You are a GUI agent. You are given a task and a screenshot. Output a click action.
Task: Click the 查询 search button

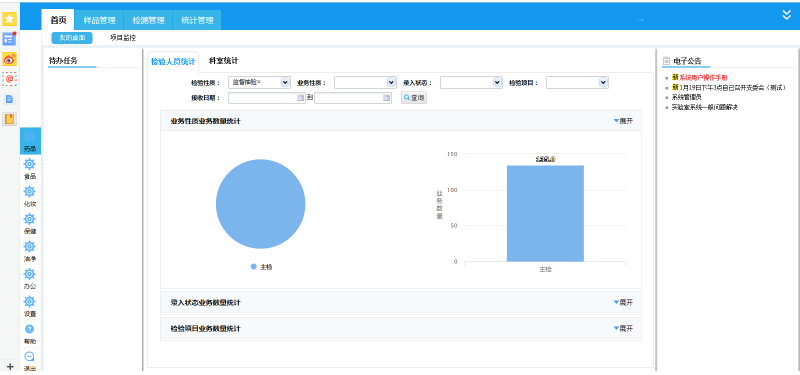point(414,98)
